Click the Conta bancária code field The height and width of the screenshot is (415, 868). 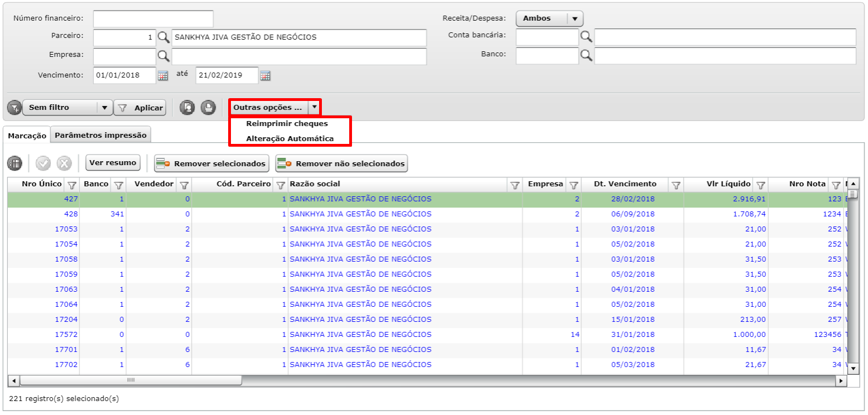[547, 37]
